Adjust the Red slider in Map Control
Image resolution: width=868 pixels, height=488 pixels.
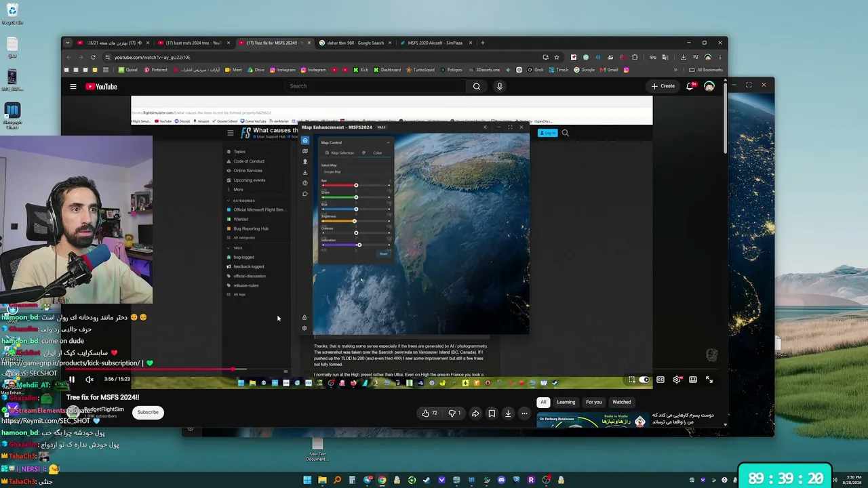coord(356,185)
